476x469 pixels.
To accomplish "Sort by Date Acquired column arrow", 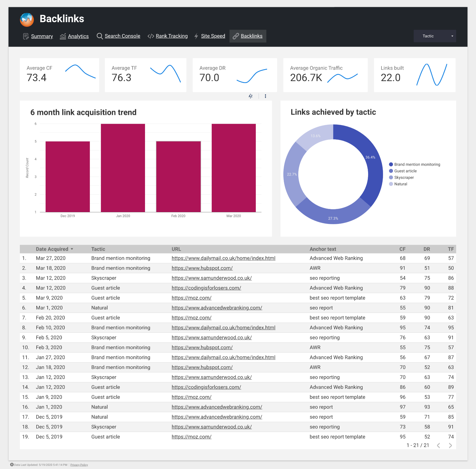I will 72,249.
